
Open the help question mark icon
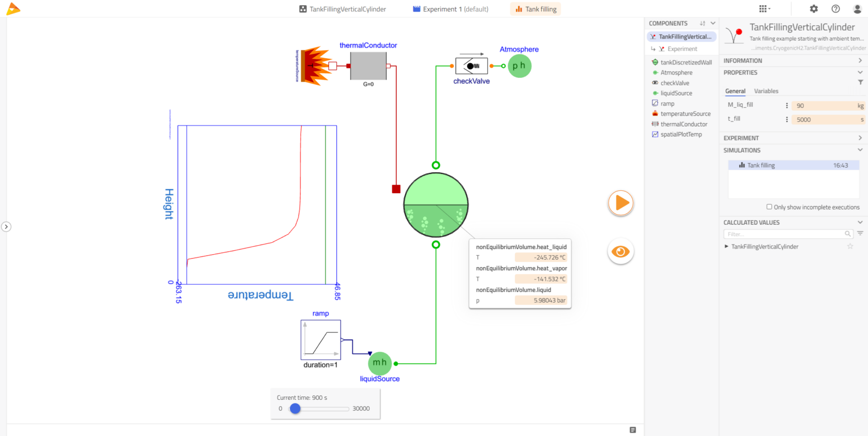click(835, 9)
